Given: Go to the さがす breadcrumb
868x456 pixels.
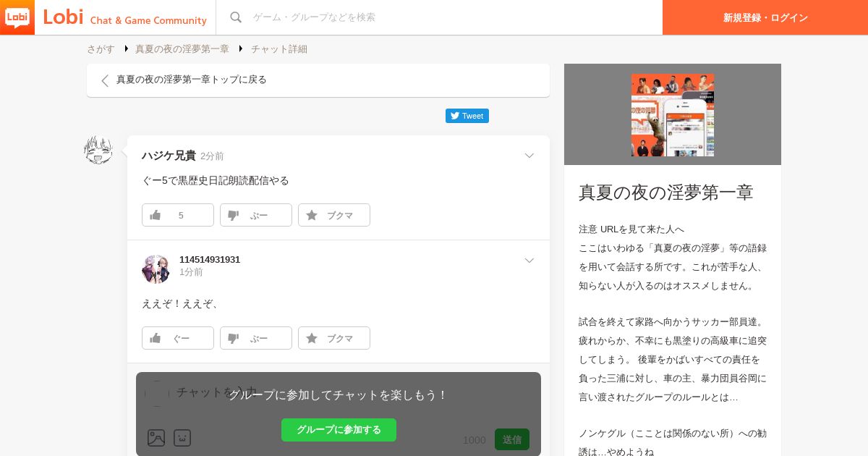Looking at the screenshot, I should click(x=101, y=49).
